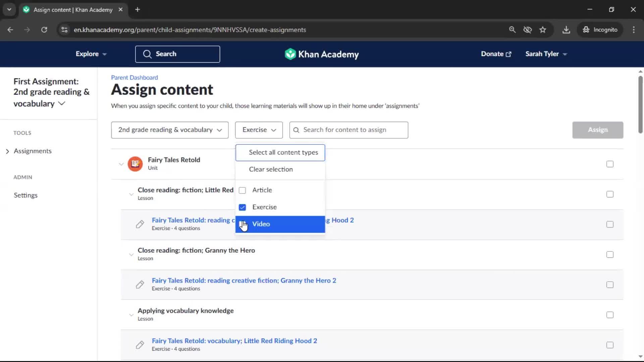Viewport: 644px width, 362px height.
Task: Bookmark this page with the star icon
Action: (x=543, y=30)
